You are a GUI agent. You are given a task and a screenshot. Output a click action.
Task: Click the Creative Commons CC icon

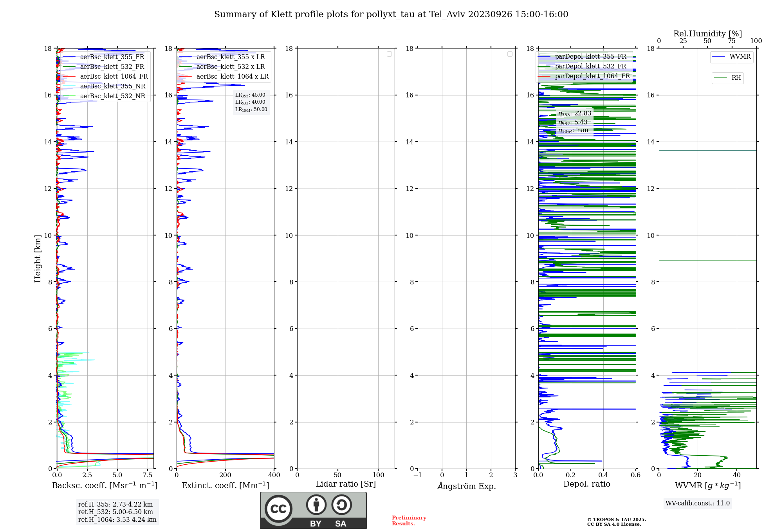click(x=278, y=509)
